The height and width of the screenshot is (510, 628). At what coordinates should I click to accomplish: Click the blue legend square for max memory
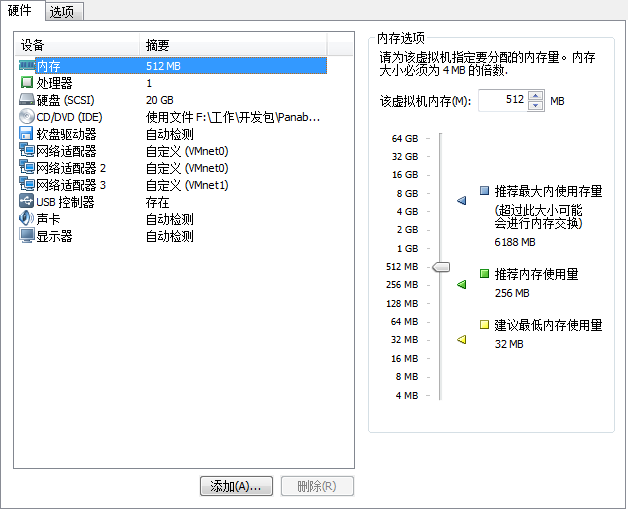click(x=485, y=190)
